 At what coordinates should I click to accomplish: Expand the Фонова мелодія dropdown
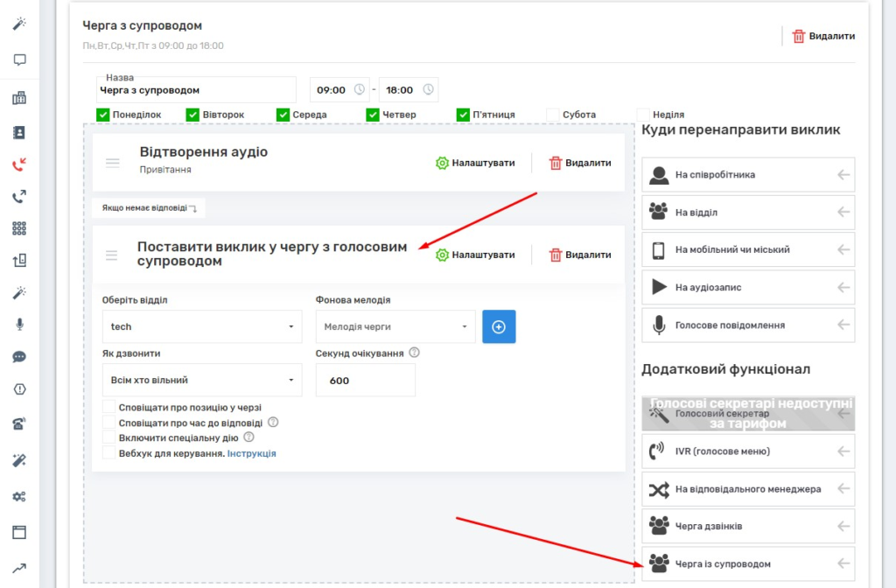coord(395,326)
